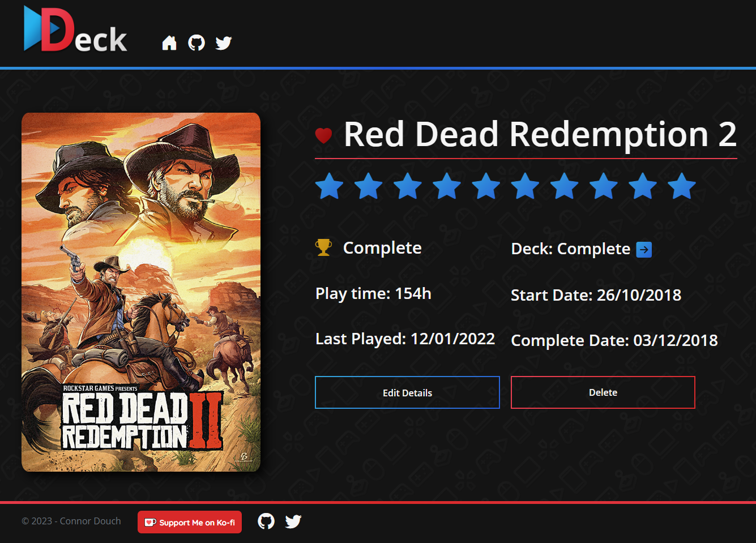Open the Support Me on Ko-fi link
The height and width of the screenshot is (543, 756).
click(190, 521)
